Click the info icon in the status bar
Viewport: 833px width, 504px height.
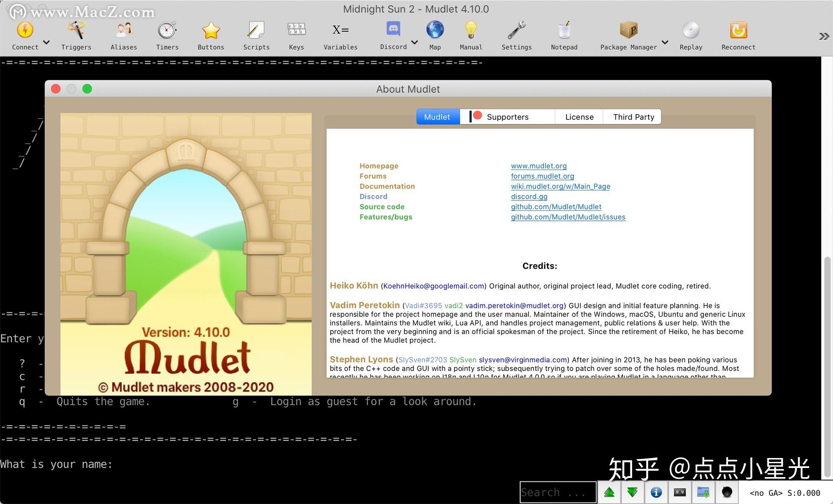pyautogui.click(x=656, y=492)
